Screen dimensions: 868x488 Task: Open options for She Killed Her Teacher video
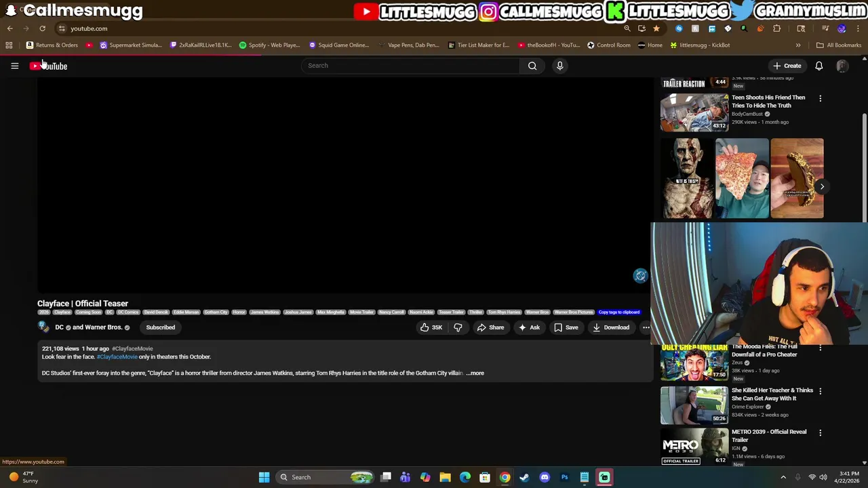[x=820, y=391]
